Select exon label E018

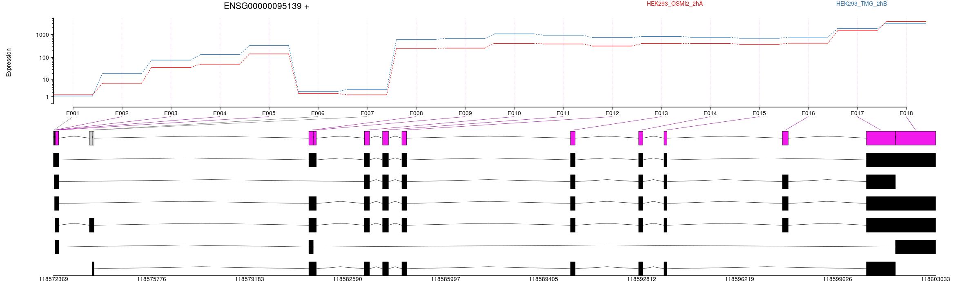(906, 113)
